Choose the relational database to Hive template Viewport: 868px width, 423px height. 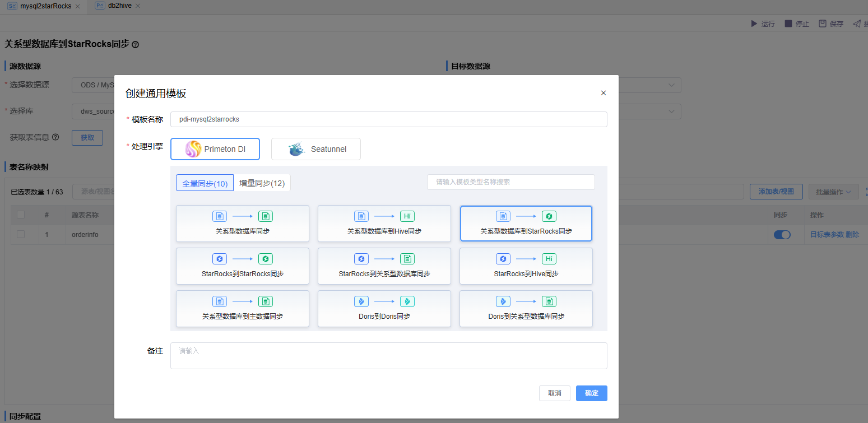[x=384, y=223]
